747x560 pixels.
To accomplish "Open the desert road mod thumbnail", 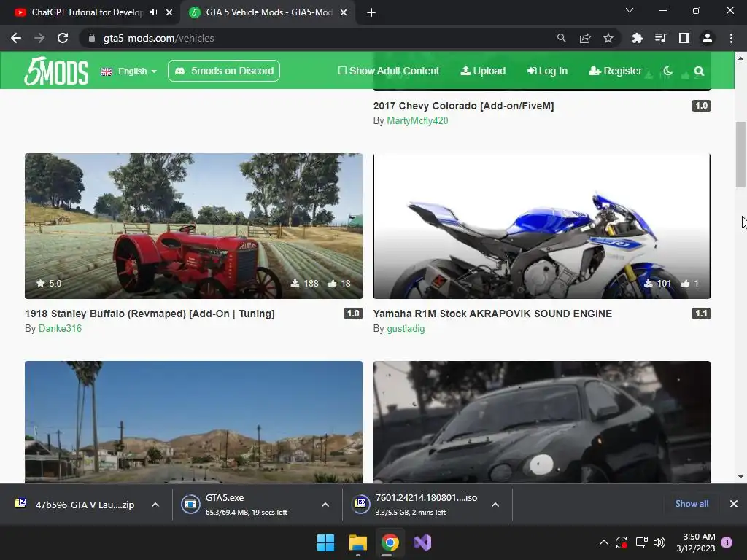I will tap(193, 422).
